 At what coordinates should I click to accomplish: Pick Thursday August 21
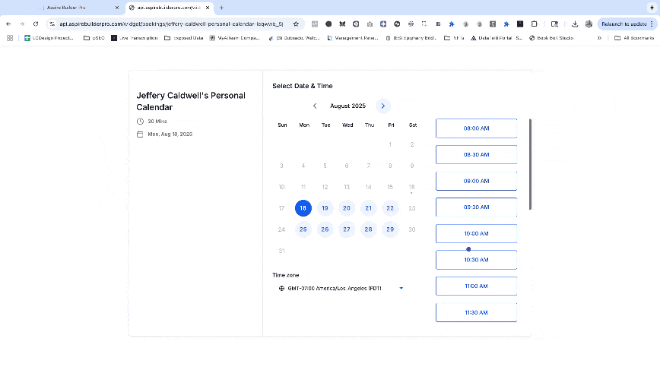[x=368, y=208]
